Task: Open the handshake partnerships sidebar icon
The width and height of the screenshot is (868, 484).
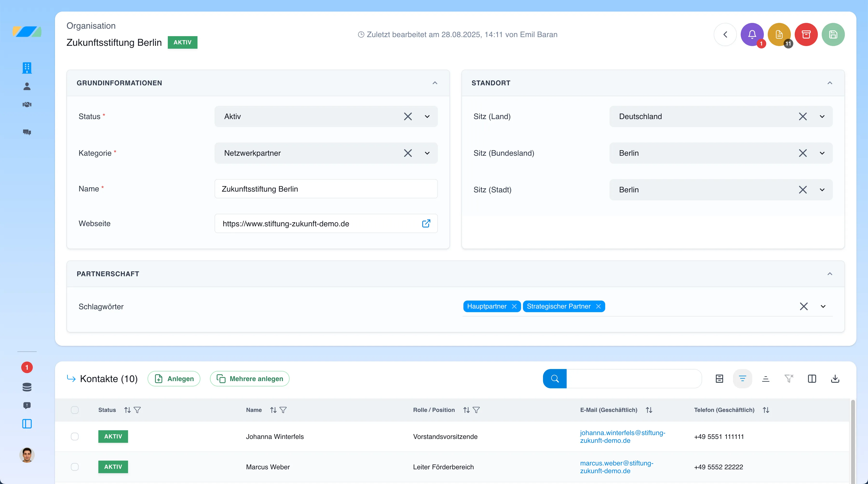Action: [x=27, y=104]
